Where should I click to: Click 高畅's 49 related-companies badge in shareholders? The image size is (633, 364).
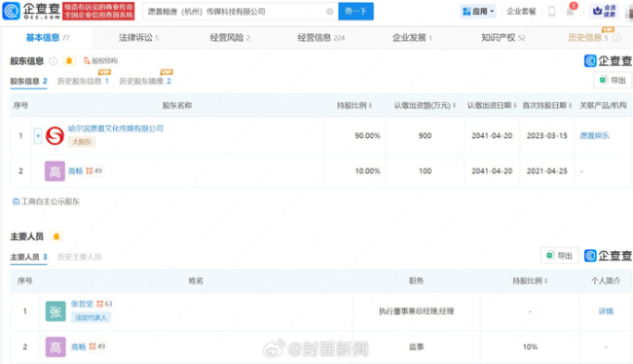(x=93, y=171)
